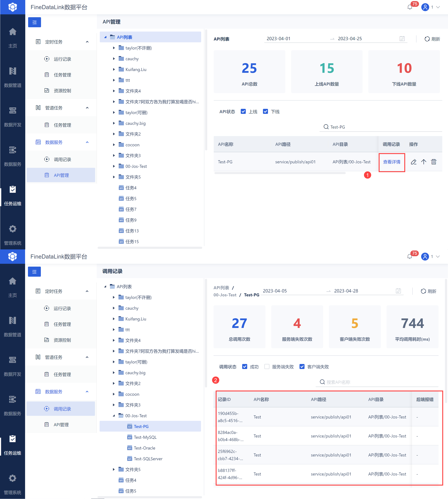Select 调用记录 in the bottom sidebar
This screenshot has width=448, height=499.
click(x=61, y=409)
